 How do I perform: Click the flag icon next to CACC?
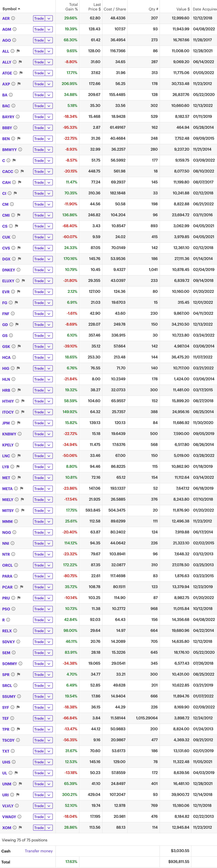tap(22, 171)
